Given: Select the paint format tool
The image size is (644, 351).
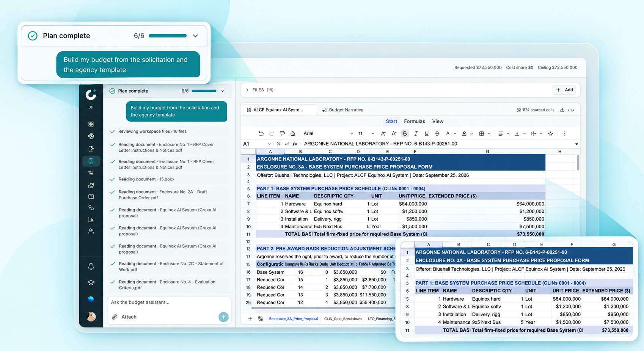Looking at the screenshot, I should pos(282,133).
